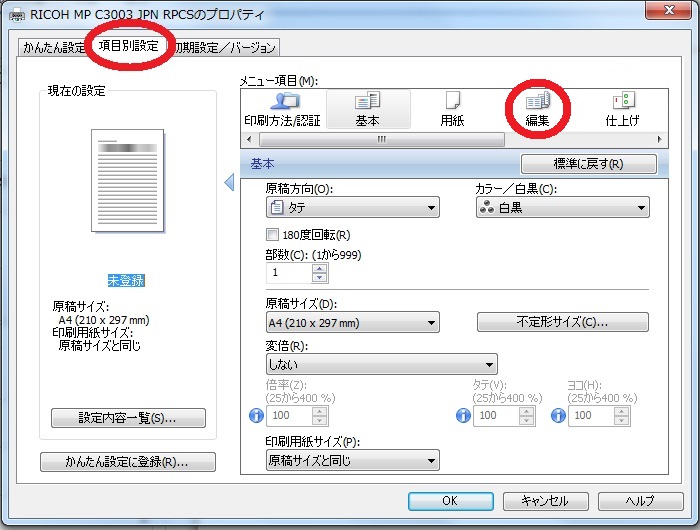This screenshot has width=700, height=530.
Task: Enable the 180度回転 checkbox
Action: click(x=272, y=234)
